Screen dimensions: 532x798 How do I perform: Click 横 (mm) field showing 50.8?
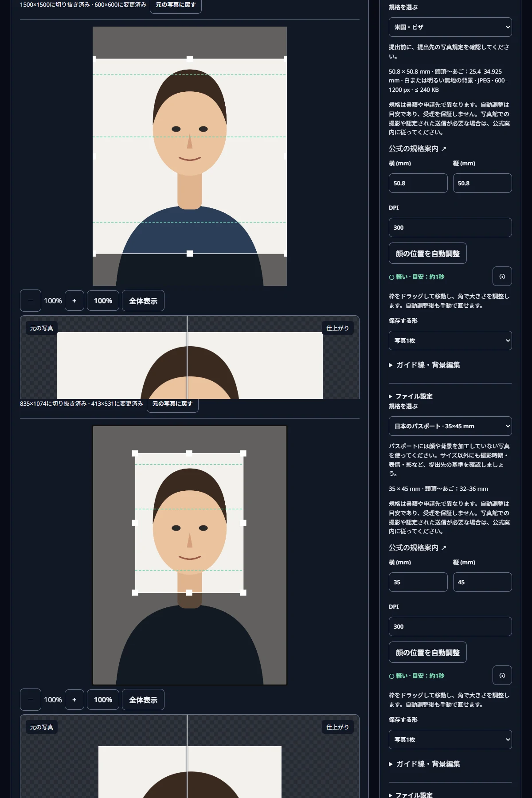418,183
